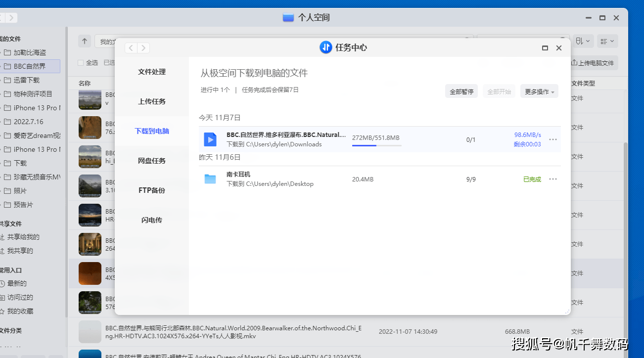Open the 更多操作 dropdown

click(539, 91)
